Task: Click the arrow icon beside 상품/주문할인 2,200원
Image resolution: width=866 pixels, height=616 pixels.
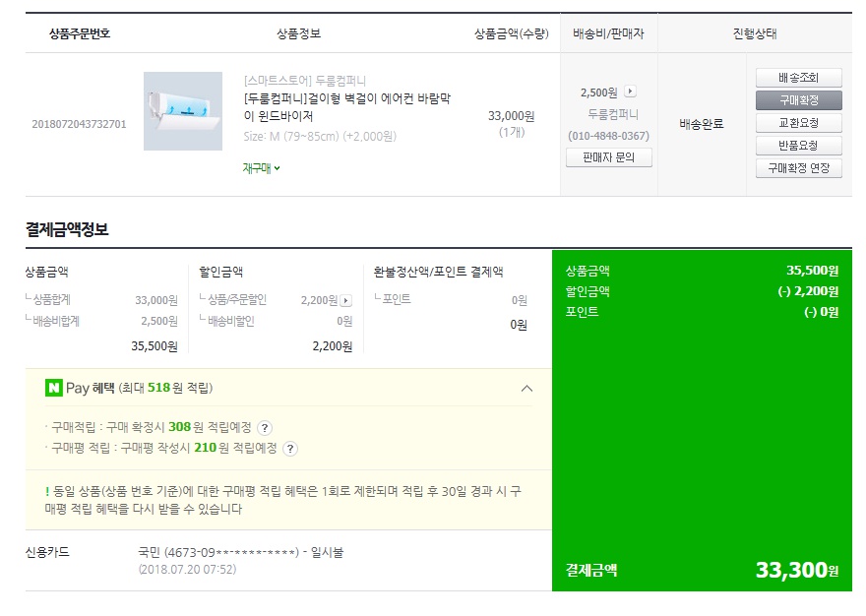Action: pos(345,300)
